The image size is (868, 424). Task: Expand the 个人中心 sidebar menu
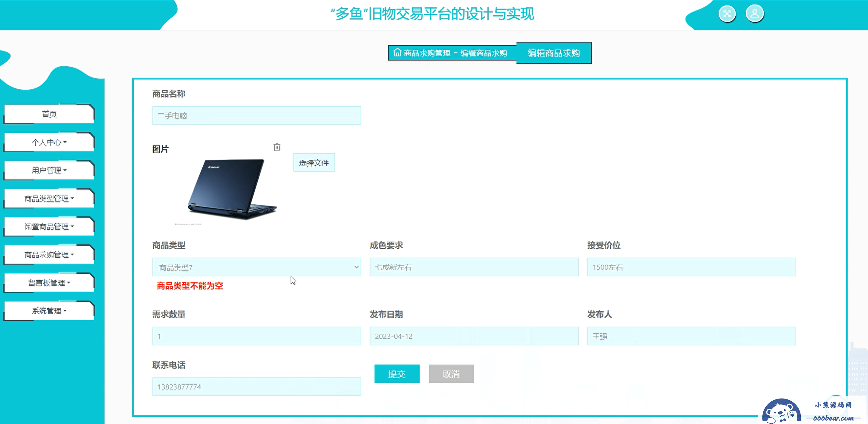49,142
